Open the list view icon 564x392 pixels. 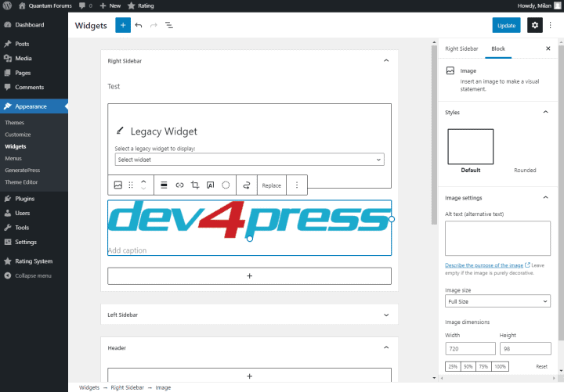click(168, 25)
